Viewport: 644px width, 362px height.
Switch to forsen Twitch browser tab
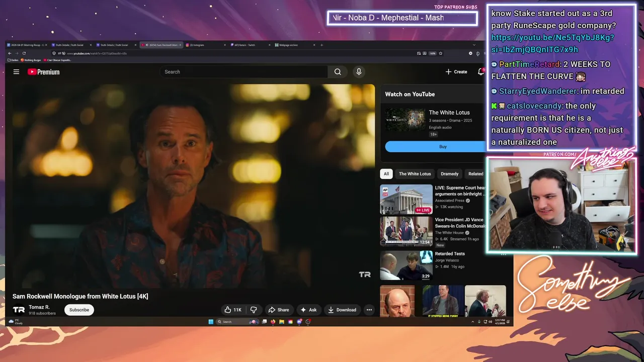(250, 45)
